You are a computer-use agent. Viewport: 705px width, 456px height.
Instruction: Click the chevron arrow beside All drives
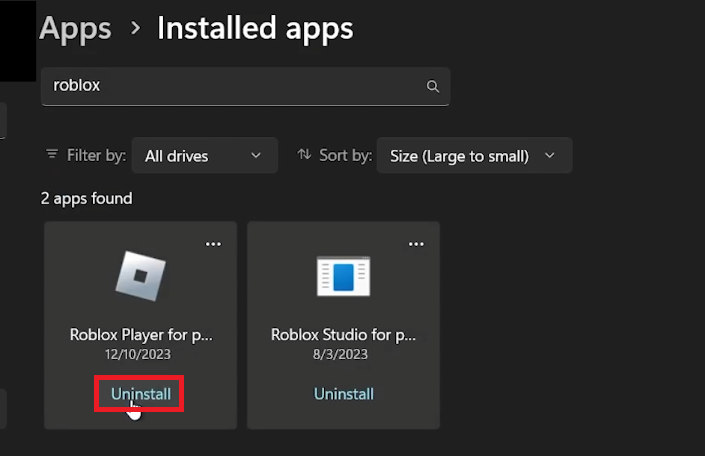pyautogui.click(x=256, y=156)
